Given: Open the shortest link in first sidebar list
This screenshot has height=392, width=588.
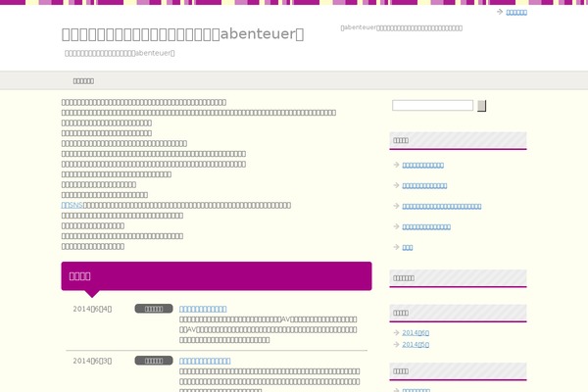Looking at the screenshot, I should [x=408, y=247].
